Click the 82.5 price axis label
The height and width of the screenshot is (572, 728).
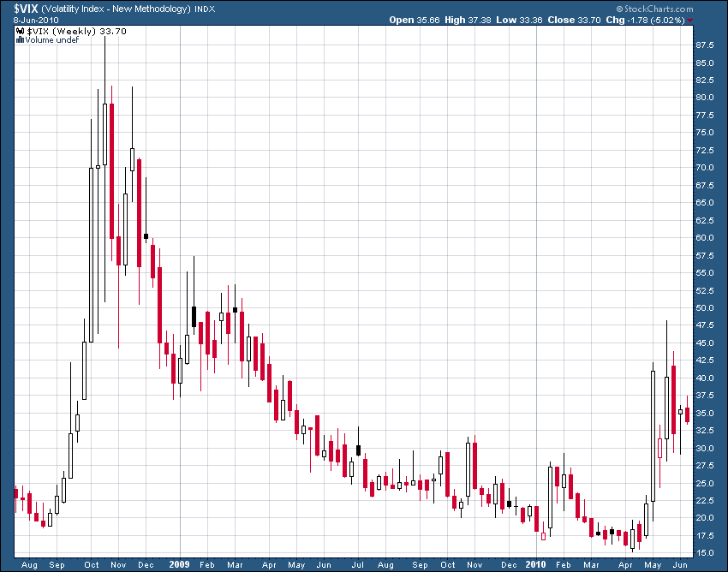point(705,80)
